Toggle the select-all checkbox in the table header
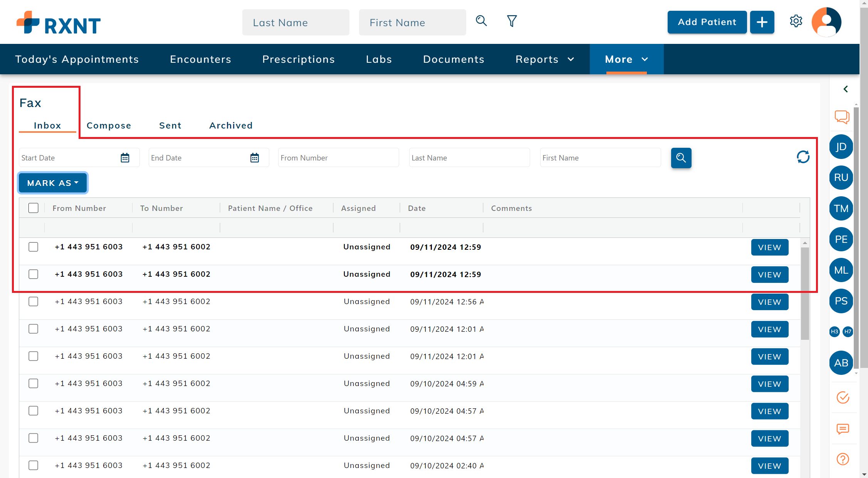 tap(34, 208)
